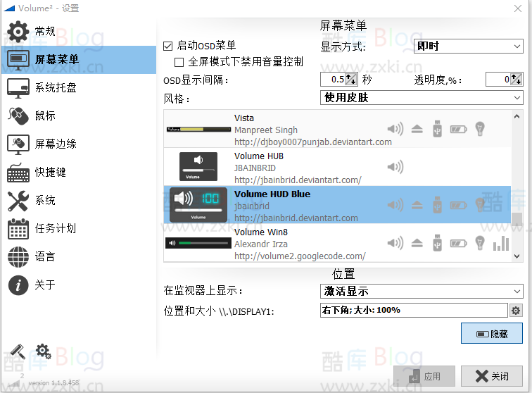Click the eject icon in Vista row

417,129
